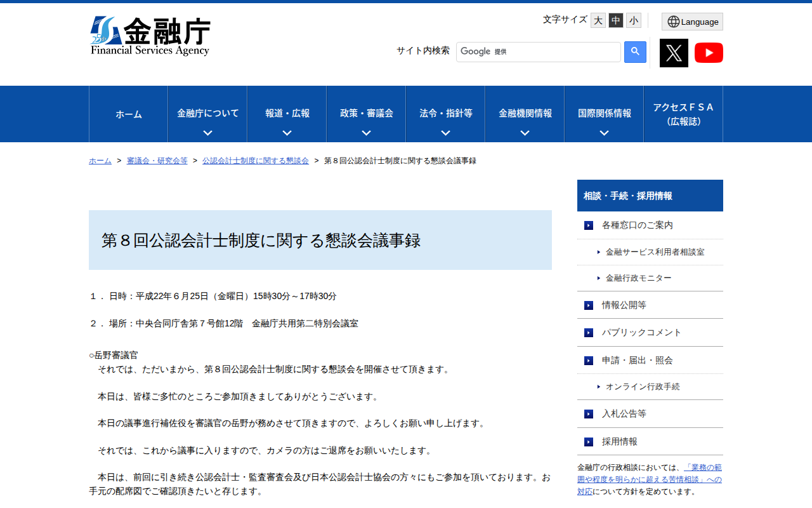Click the arrow icon next to 採用情報
The image size is (812, 508).
point(588,441)
